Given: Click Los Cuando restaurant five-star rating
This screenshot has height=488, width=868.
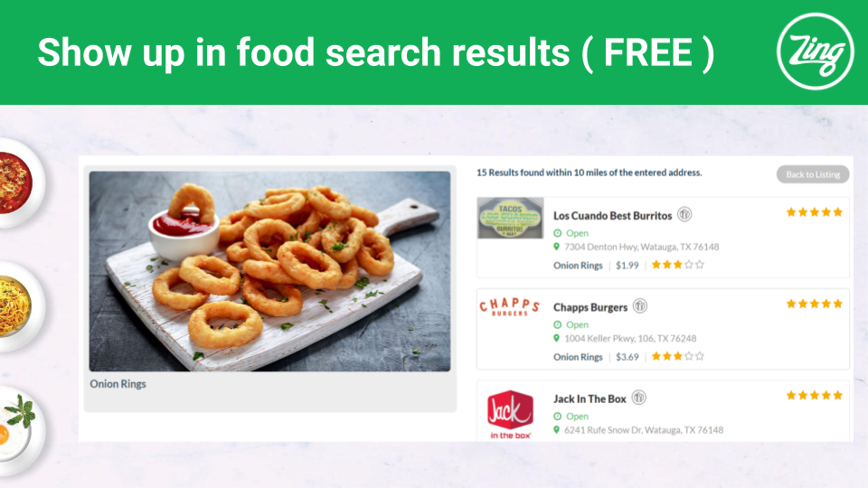Looking at the screenshot, I should pyautogui.click(x=815, y=211).
